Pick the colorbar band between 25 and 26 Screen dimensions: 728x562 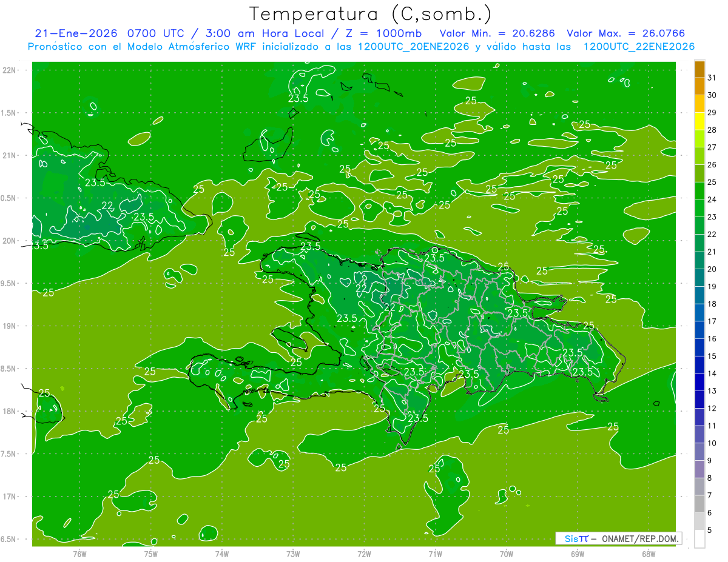[x=699, y=173]
